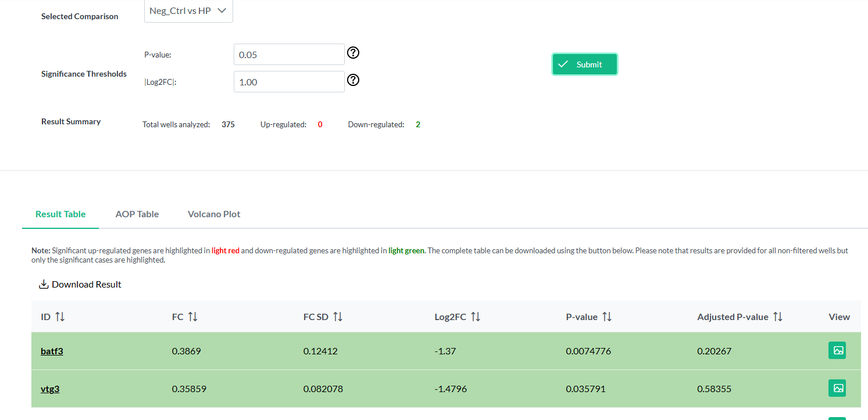Select batf3 P-value 0.0074776
The height and width of the screenshot is (420, 868).
(x=588, y=351)
